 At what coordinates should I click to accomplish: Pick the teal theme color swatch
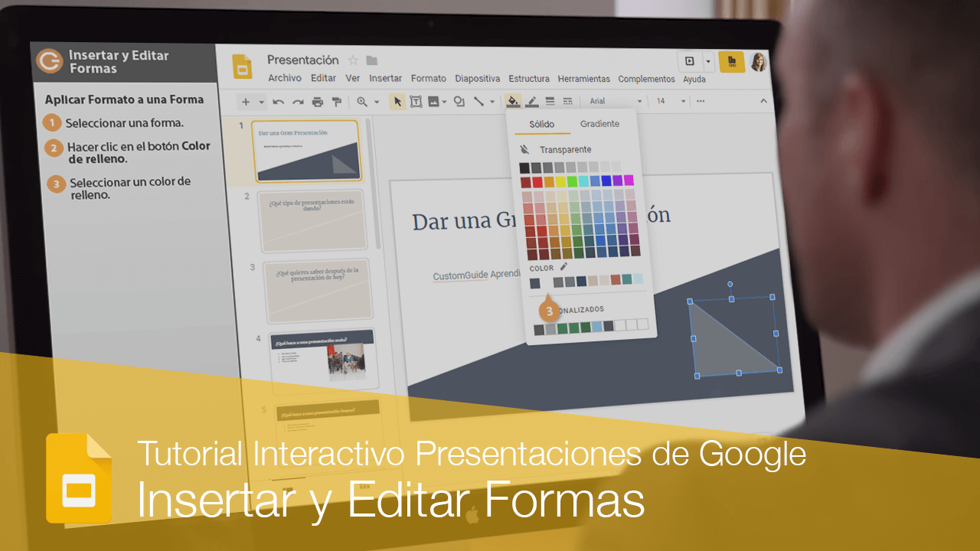[x=627, y=279]
